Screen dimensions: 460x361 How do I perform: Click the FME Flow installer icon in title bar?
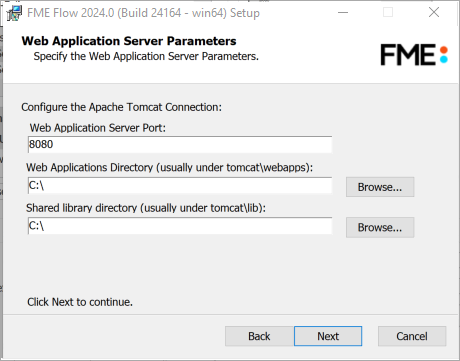[x=14, y=13]
